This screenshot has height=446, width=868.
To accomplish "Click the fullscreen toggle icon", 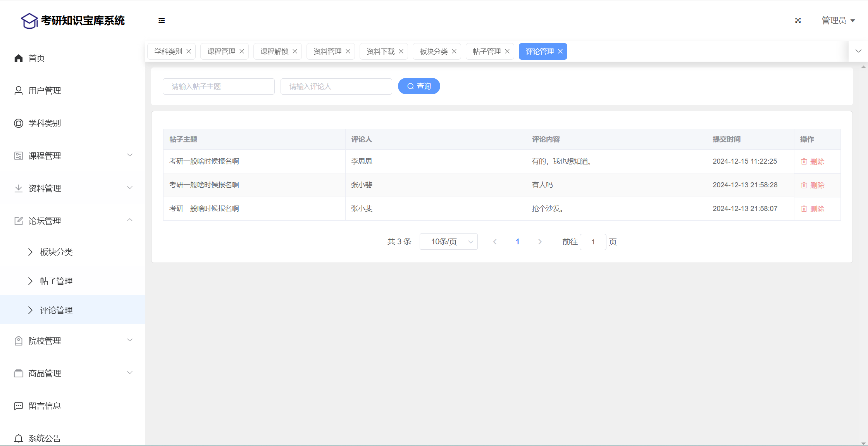I will click(798, 21).
